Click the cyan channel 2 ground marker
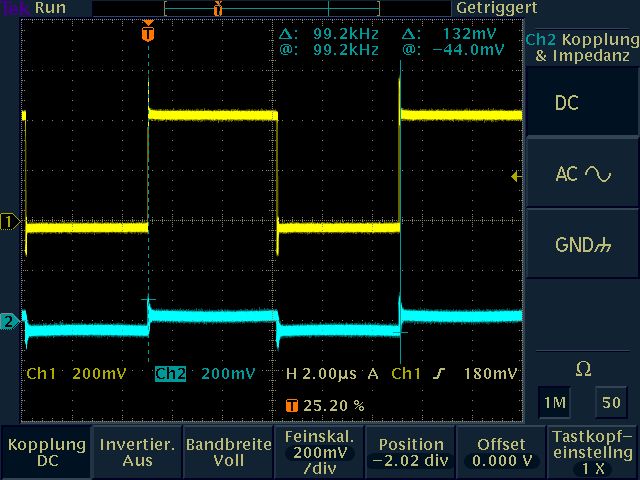Image resolution: width=640 pixels, height=480 pixels. 11,321
